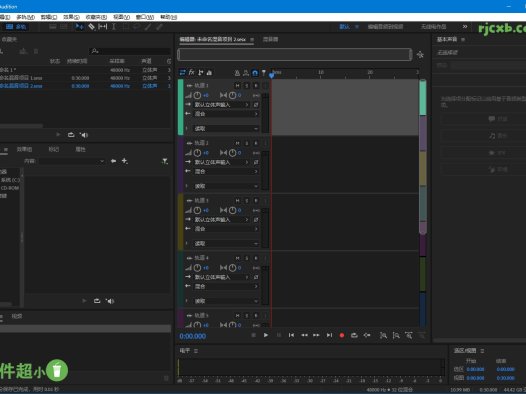Viewport: 526px width, 394px height.
Task: Open 窗口(W) menu
Action: 145,17
